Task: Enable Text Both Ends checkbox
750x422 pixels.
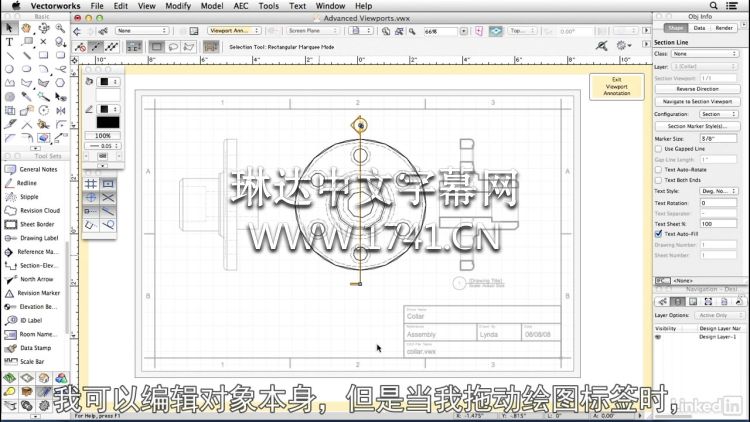Action: [659, 180]
